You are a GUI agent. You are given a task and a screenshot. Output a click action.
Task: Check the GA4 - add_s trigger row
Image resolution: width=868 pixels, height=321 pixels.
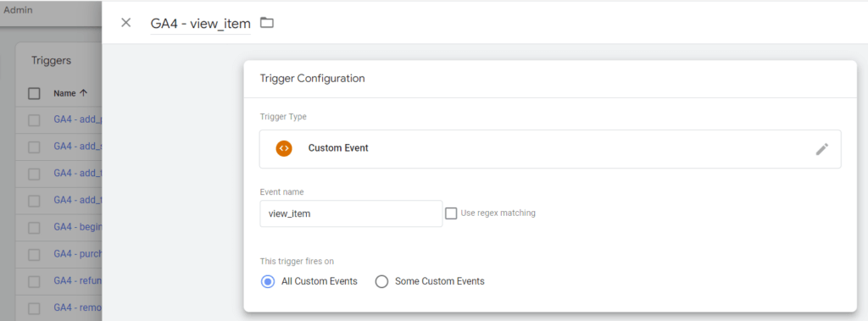34,147
